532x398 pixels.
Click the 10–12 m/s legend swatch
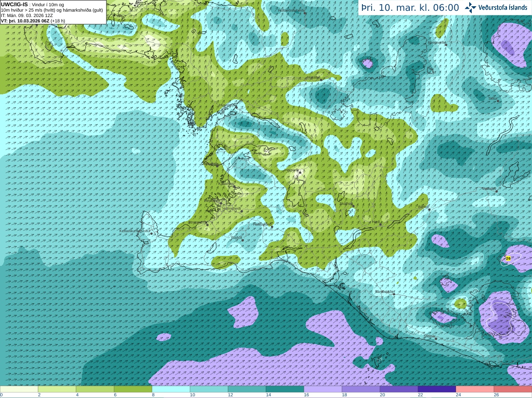pyautogui.click(x=209, y=389)
